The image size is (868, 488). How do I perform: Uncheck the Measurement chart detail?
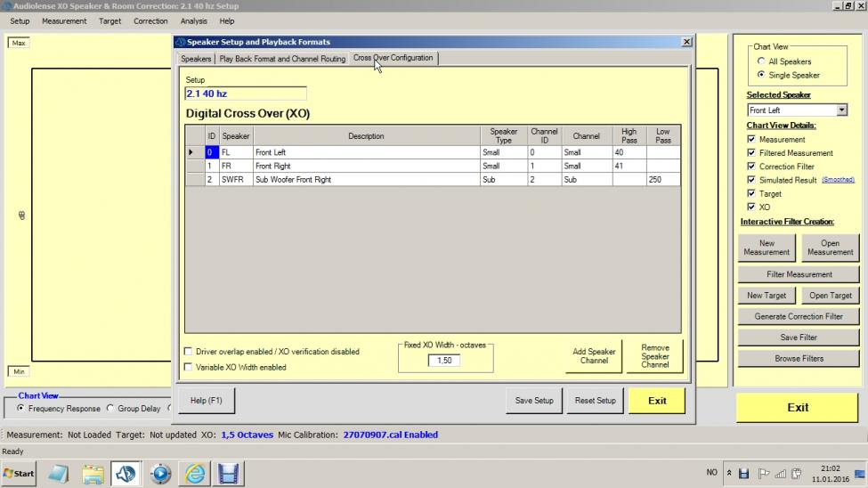(x=751, y=139)
